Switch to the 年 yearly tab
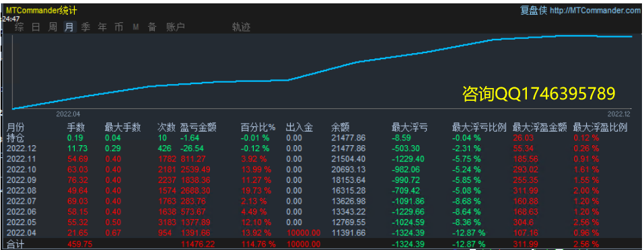Screen dimensions: 644x250 coord(102,28)
